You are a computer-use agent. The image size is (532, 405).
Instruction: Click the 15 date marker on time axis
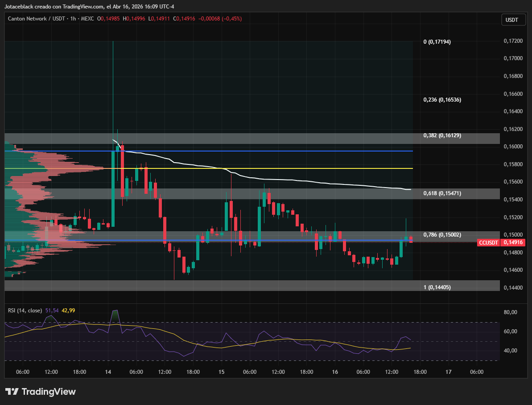coord(221,372)
